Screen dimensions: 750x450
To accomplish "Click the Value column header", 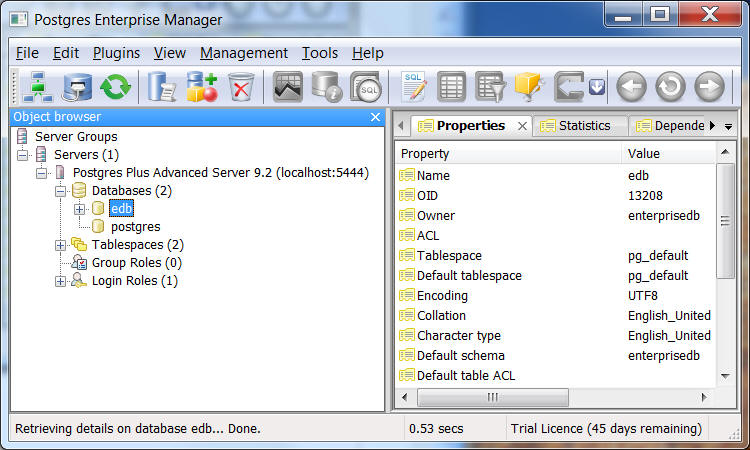I will pos(668,154).
